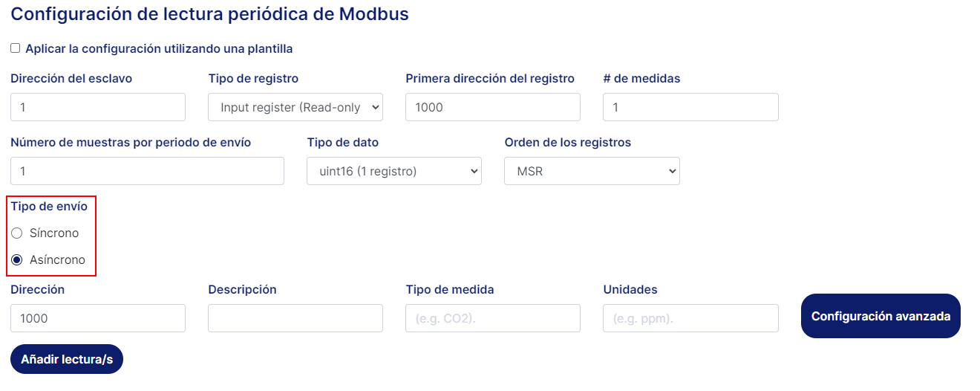
Task: Enable the apply configuration using template checkbox
Action: click(x=16, y=48)
